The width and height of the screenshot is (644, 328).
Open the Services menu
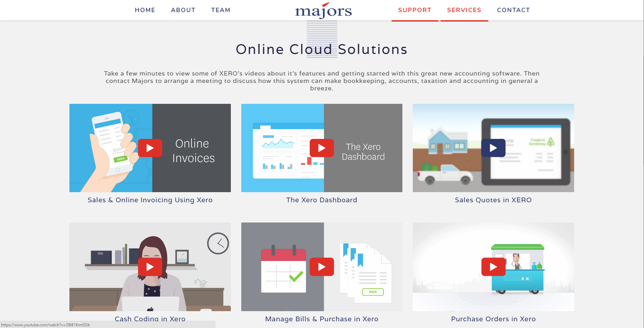pyautogui.click(x=464, y=10)
